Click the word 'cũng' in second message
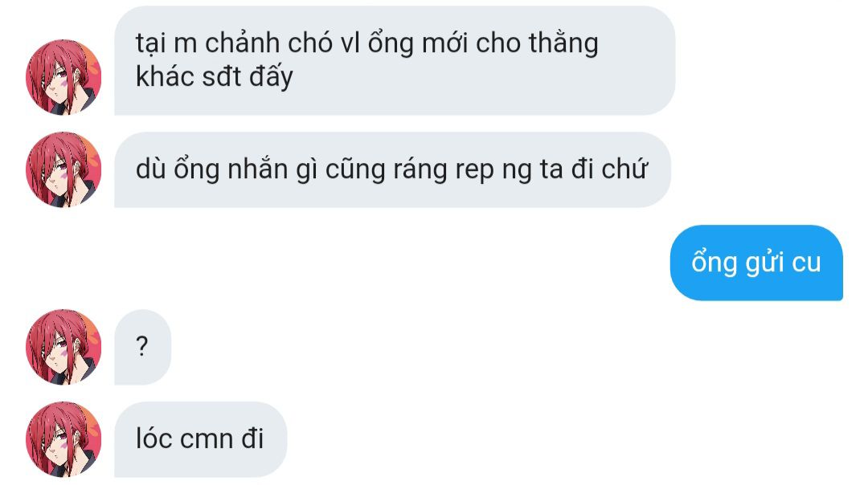This screenshot has width=868, height=485. coord(355,170)
